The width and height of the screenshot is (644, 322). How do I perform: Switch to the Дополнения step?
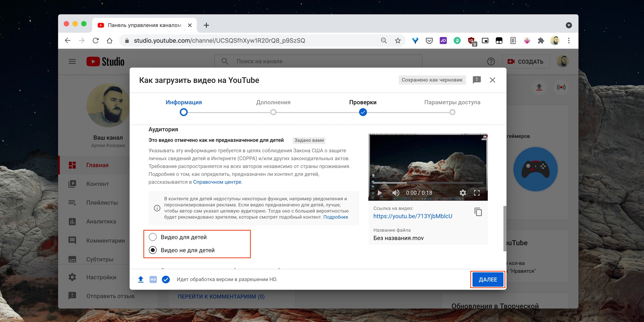273,102
